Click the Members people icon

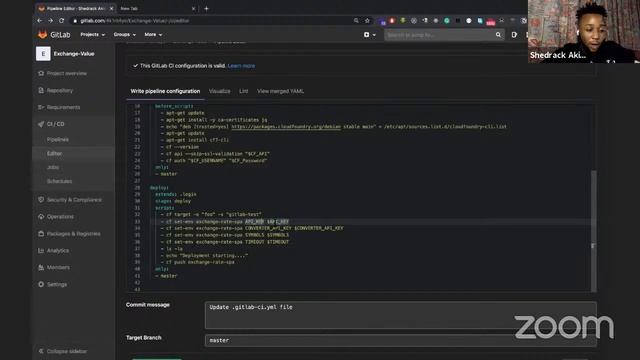[x=41, y=267]
